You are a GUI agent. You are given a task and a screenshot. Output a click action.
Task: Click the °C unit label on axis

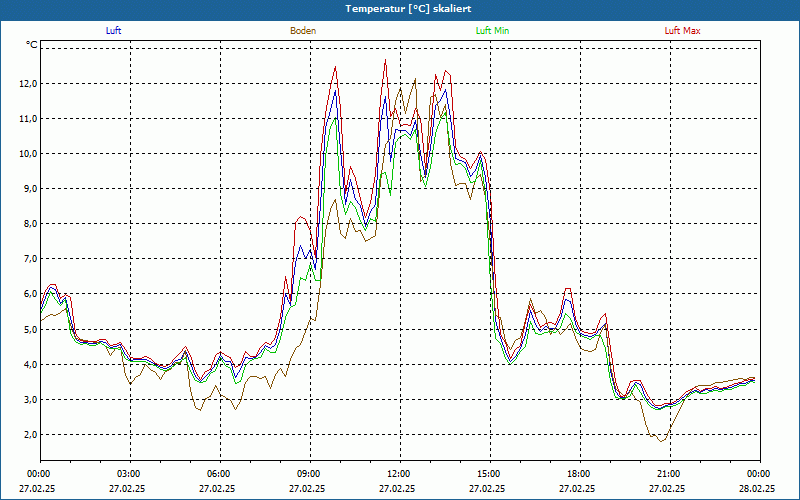click(32, 45)
